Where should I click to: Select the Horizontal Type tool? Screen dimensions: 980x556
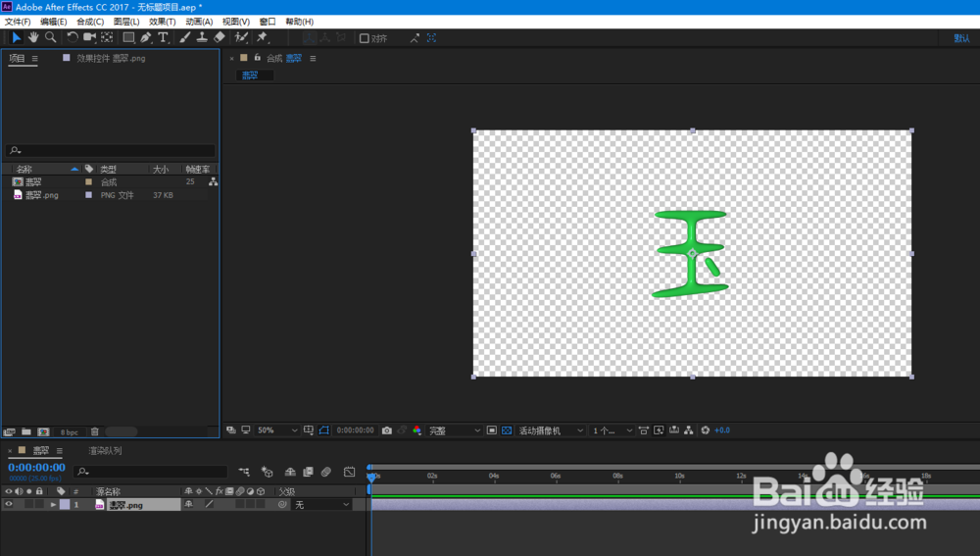(x=163, y=37)
